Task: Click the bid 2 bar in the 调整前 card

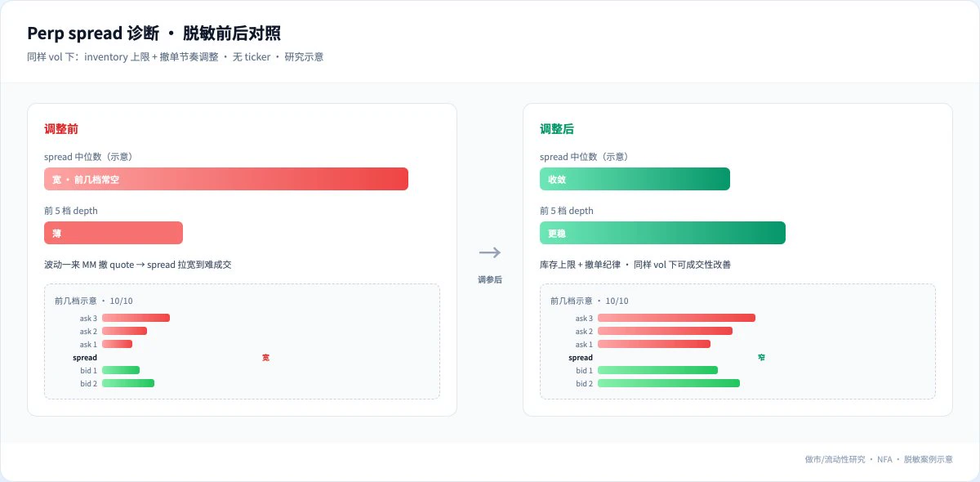Action: click(x=128, y=383)
